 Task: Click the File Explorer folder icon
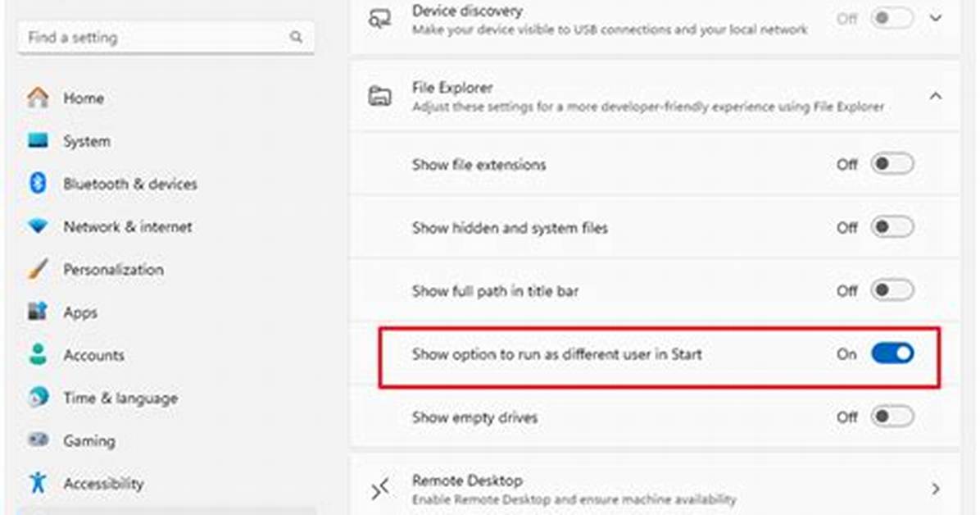pos(379,97)
